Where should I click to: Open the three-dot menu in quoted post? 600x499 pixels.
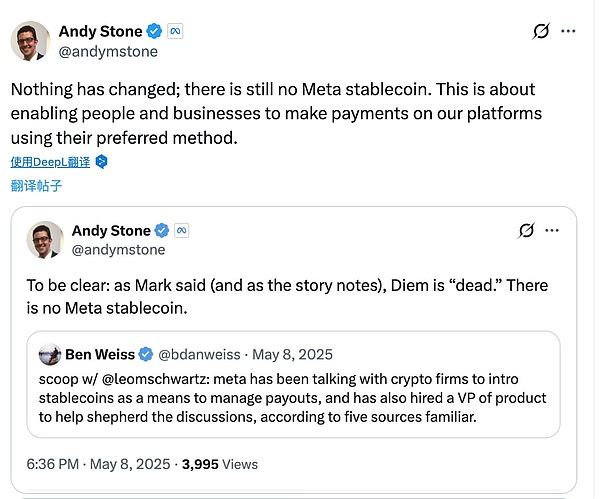[553, 231]
